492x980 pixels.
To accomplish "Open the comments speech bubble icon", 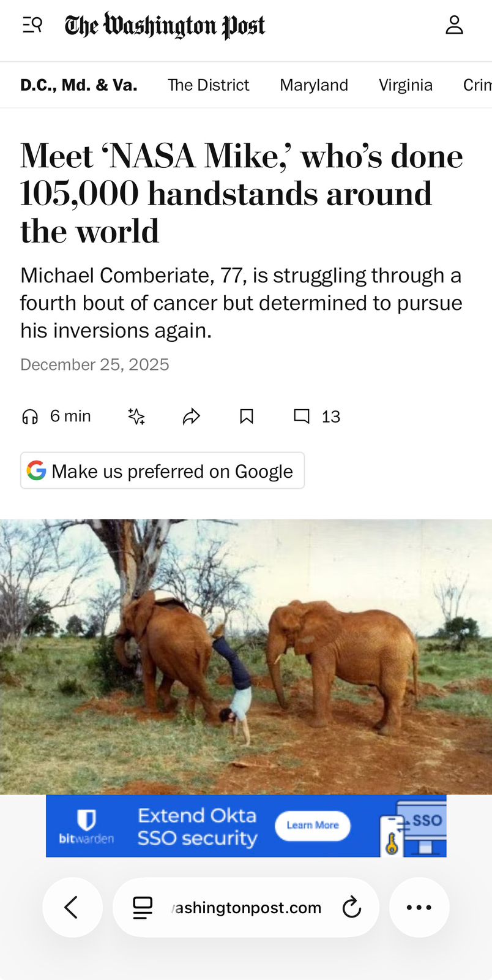I will tap(302, 417).
